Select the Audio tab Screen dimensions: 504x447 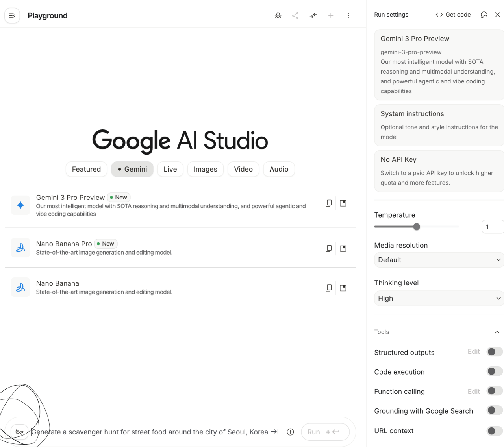click(x=279, y=169)
